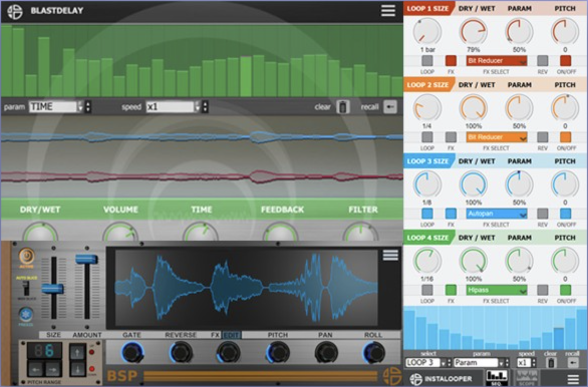Click the ROLL knob in BSP
The height and width of the screenshot is (387, 588).
373,353
